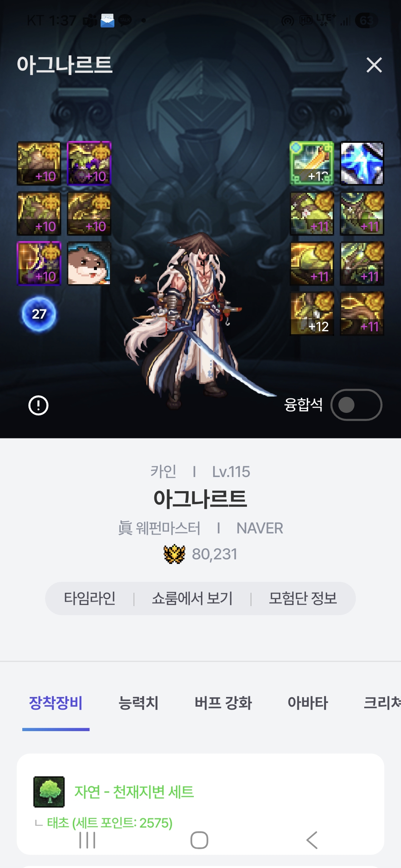The image size is (401, 868).
Task: Open the blue crystal star item slot
Action: 362,163
